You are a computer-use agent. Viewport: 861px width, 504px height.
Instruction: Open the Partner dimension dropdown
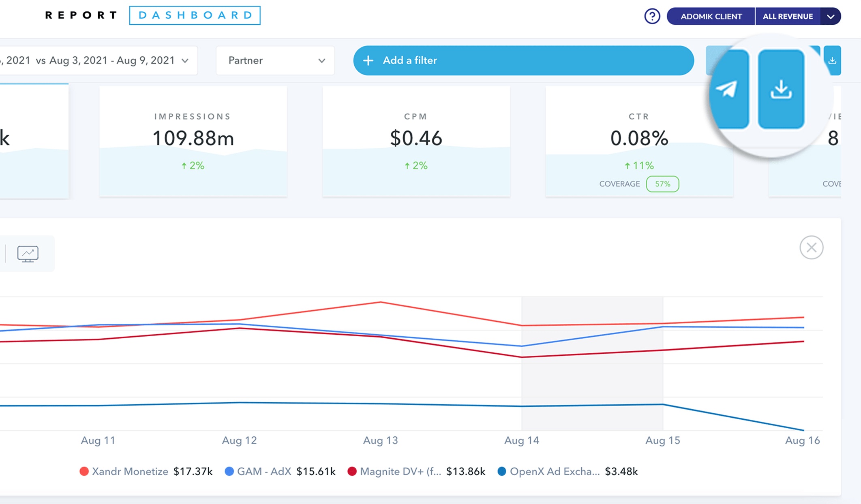coord(275,60)
